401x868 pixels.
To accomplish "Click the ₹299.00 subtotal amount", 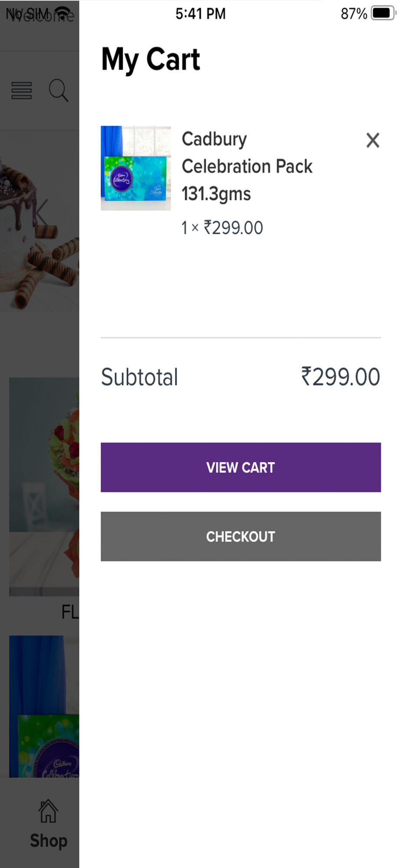I will [x=340, y=377].
